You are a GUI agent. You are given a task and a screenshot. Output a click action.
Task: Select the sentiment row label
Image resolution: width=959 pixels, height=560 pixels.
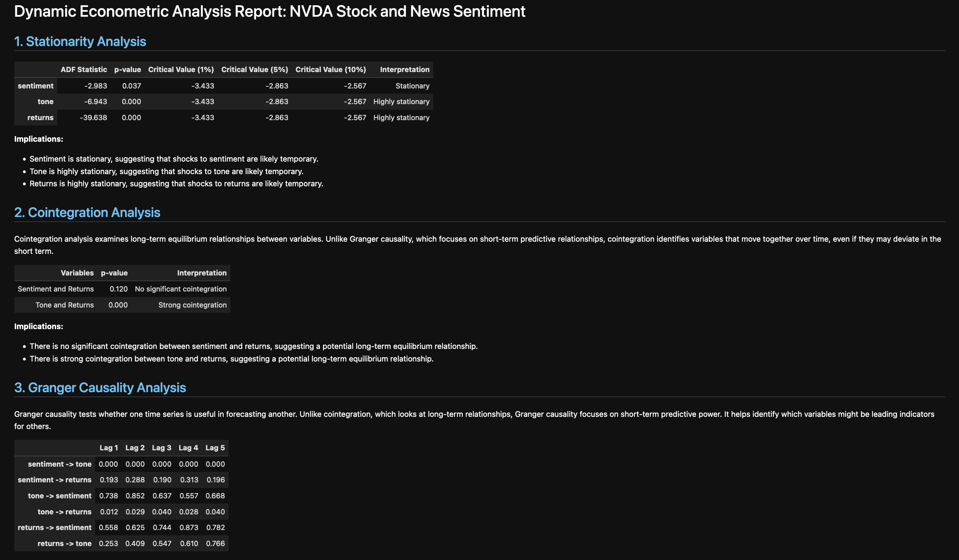36,86
